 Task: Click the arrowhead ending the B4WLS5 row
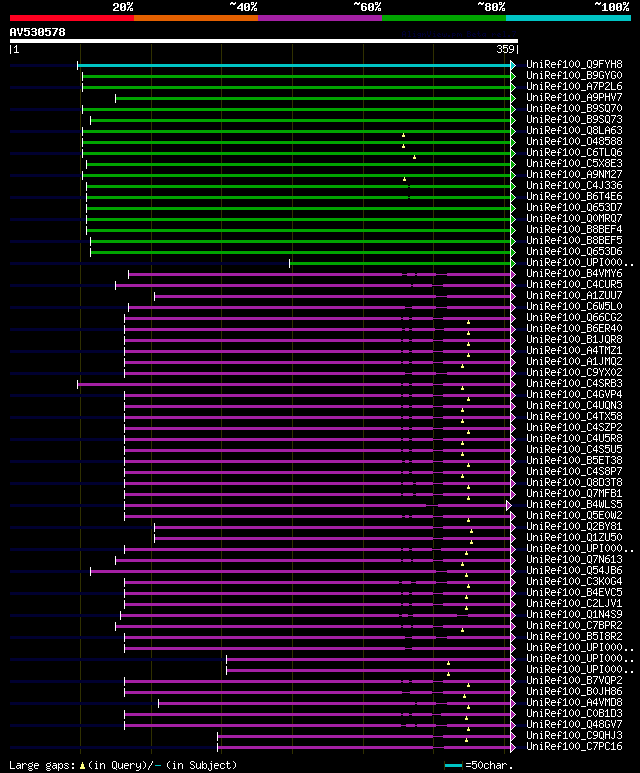509,505
